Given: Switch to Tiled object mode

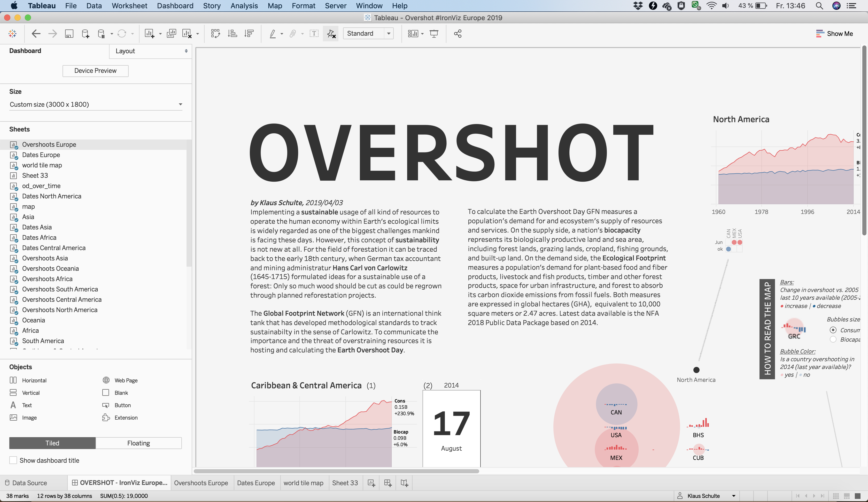Looking at the screenshot, I should tap(52, 443).
